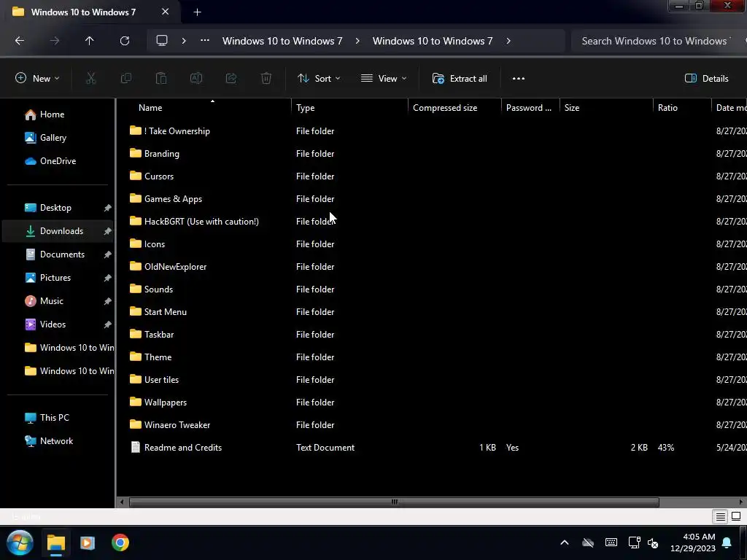The image size is (747, 560).
Task: Click the Extract all button
Action: (x=460, y=79)
